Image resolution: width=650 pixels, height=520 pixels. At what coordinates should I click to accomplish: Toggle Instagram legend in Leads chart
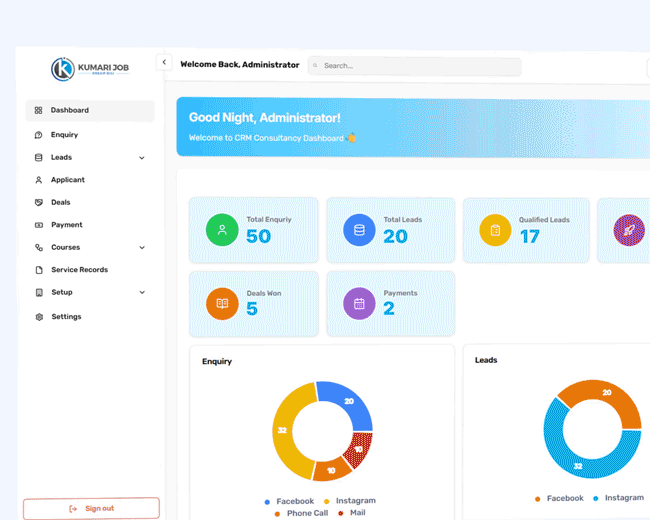618,498
